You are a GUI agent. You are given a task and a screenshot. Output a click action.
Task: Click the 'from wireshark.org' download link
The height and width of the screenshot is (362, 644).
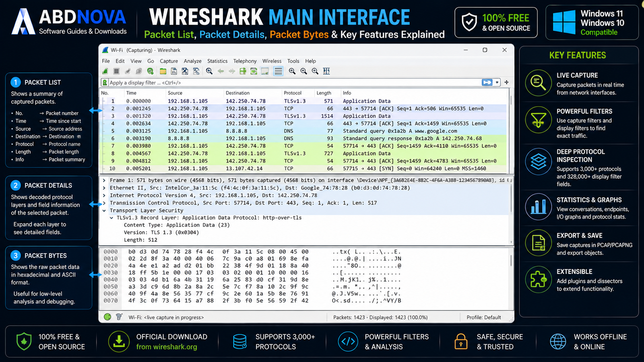167,347
